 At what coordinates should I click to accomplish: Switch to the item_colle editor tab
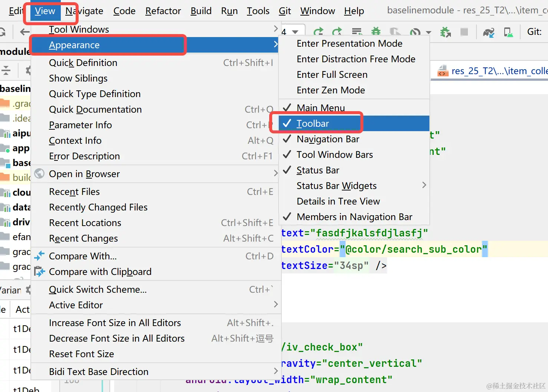coord(490,71)
